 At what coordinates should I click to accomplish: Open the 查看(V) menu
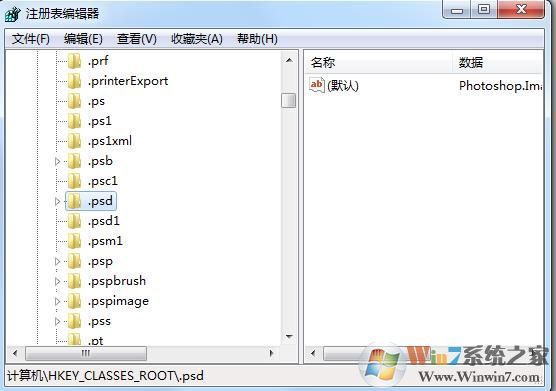tap(137, 39)
